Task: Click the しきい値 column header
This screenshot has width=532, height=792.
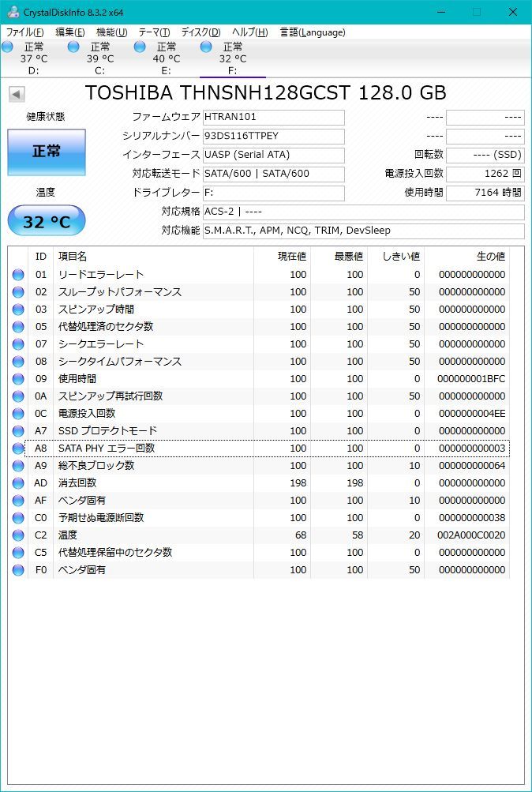Action: (396, 257)
